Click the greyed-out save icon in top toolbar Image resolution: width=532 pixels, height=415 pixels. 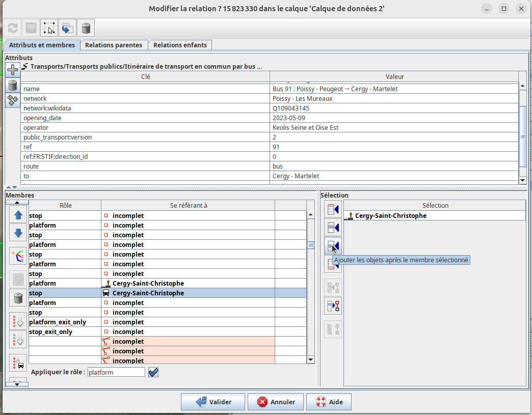point(31,28)
